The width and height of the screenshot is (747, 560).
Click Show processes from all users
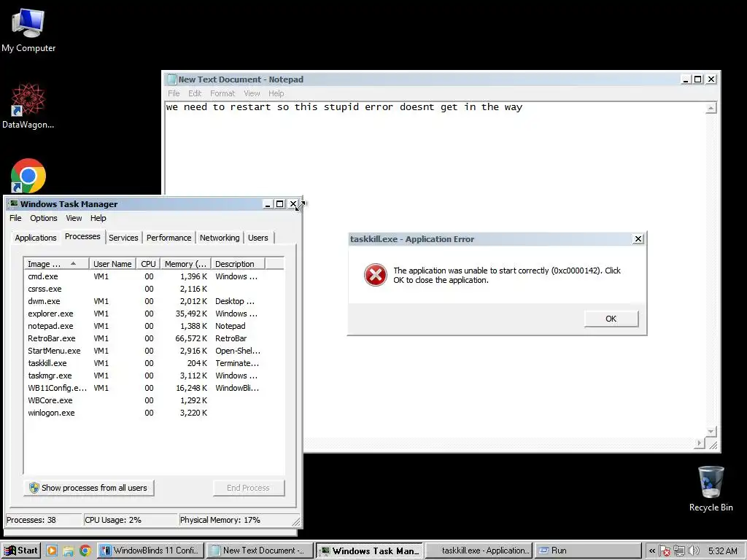click(x=88, y=488)
